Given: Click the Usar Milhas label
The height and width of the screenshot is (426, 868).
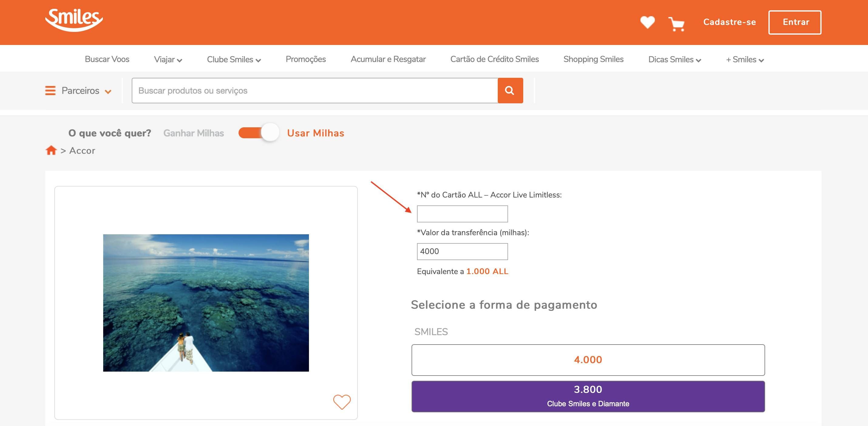Looking at the screenshot, I should [x=315, y=133].
